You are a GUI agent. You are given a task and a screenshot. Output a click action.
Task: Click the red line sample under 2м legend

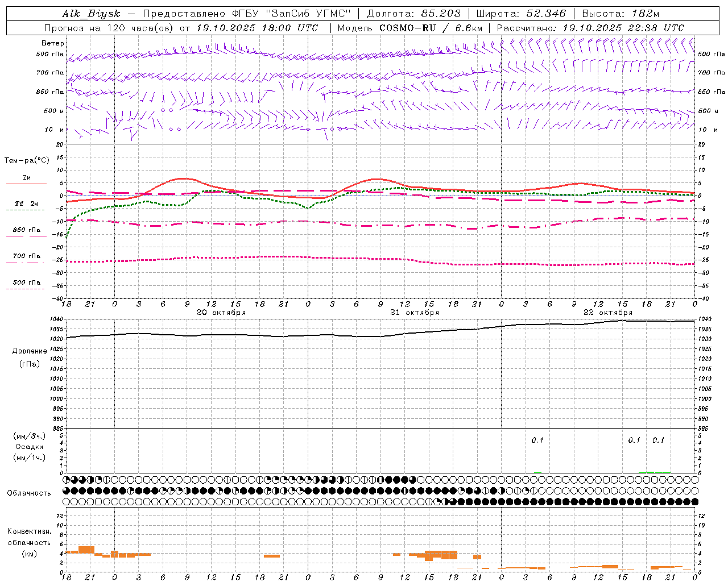[x=26, y=184]
